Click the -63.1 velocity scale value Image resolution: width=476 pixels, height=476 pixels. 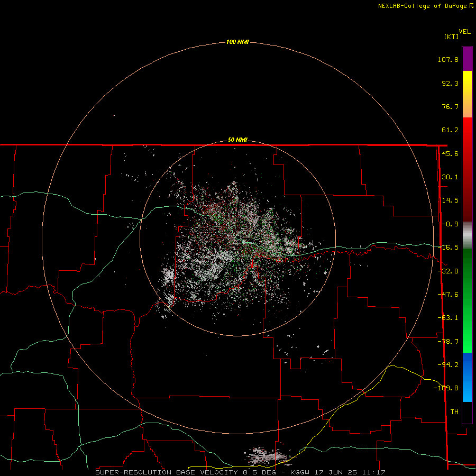click(x=448, y=318)
